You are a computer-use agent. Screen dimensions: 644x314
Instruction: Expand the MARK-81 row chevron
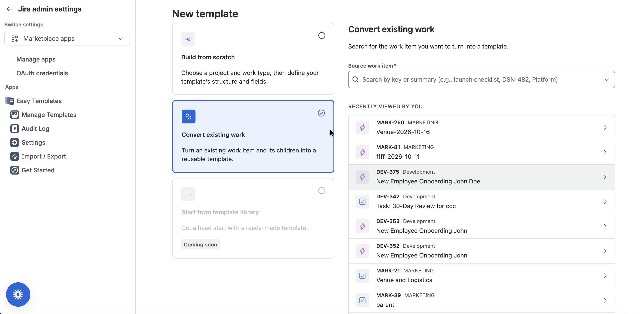click(605, 152)
